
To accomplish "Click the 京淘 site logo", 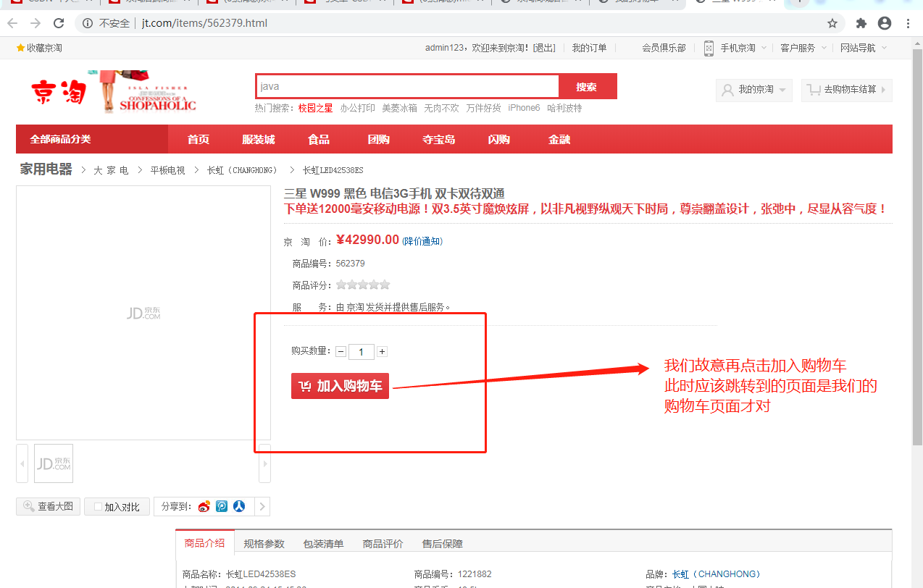I will click(x=58, y=92).
